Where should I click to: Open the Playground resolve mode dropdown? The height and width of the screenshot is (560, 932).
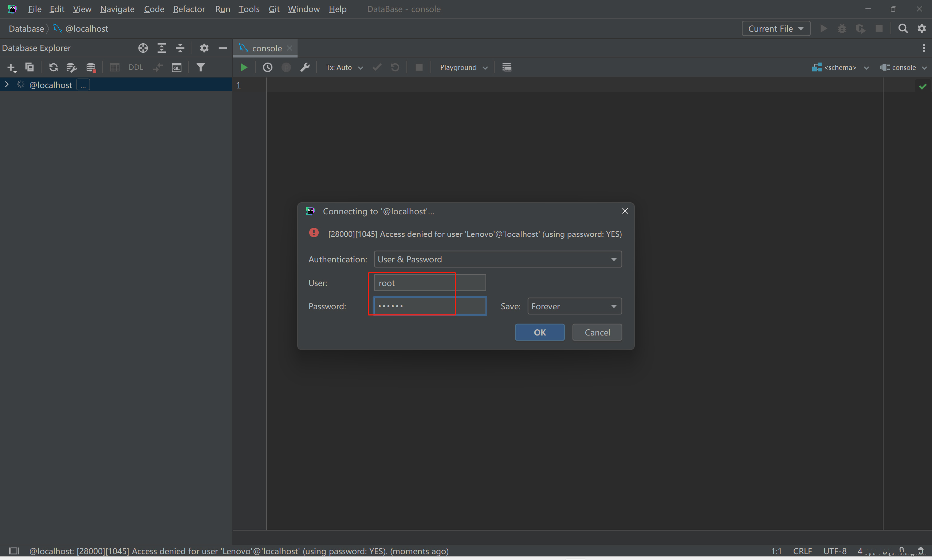(463, 68)
